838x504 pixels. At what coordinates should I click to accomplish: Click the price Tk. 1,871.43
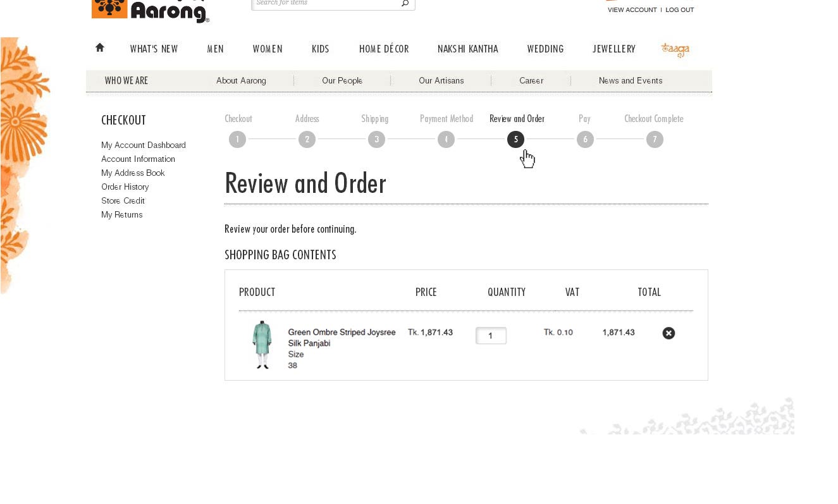(x=430, y=333)
